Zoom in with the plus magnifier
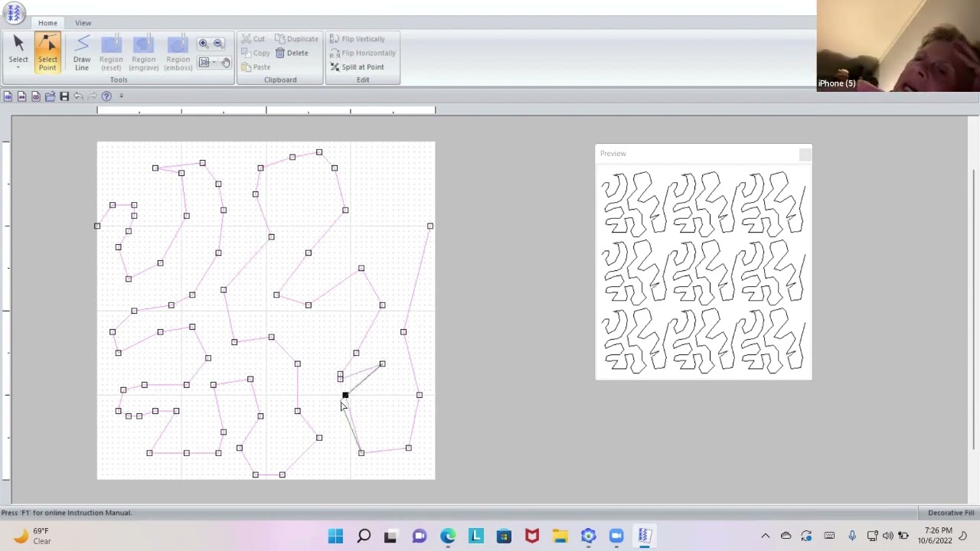Screen dimensions: 980x551 pos(204,44)
